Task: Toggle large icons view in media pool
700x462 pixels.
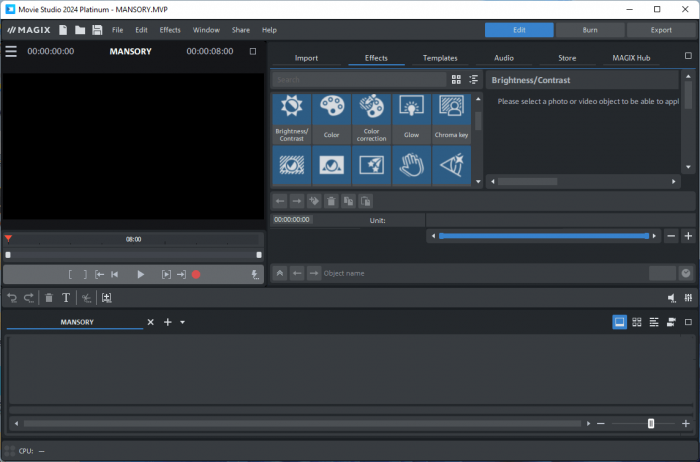Action: (x=456, y=79)
